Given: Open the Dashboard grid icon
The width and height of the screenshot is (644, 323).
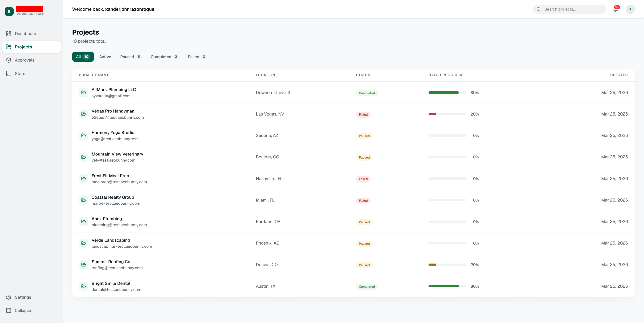Looking at the screenshot, I should pos(9,34).
